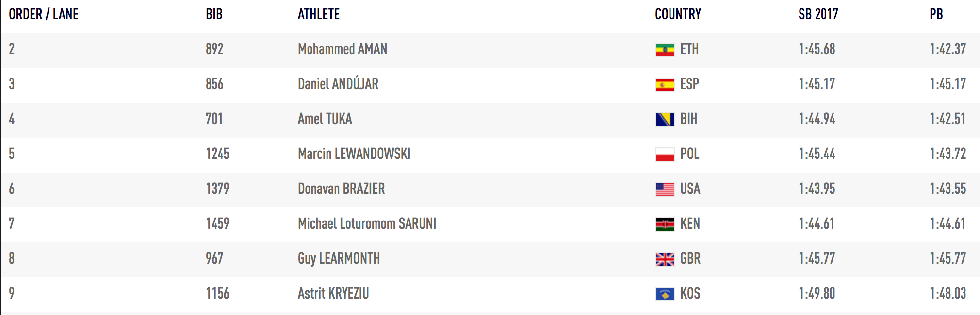Screen dimensions: 980x315
Task: Click the Spain flag icon
Action: point(665,85)
